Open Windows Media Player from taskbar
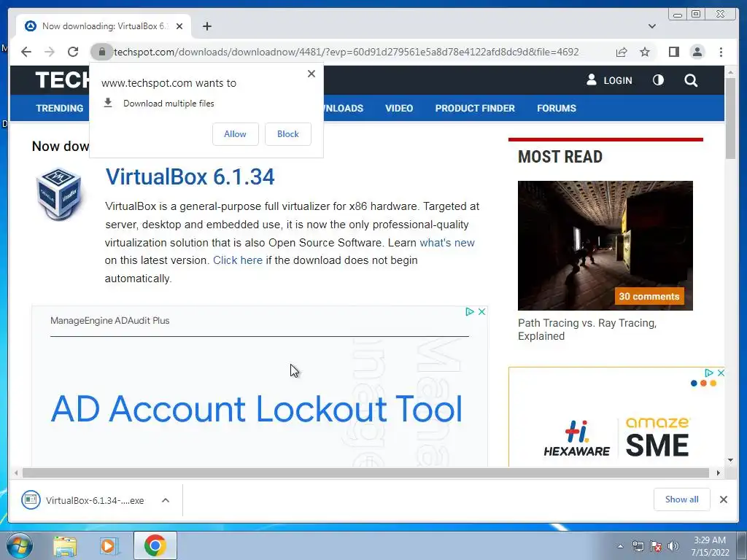Image resolution: width=747 pixels, height=560 pixels. click(109, 546)
